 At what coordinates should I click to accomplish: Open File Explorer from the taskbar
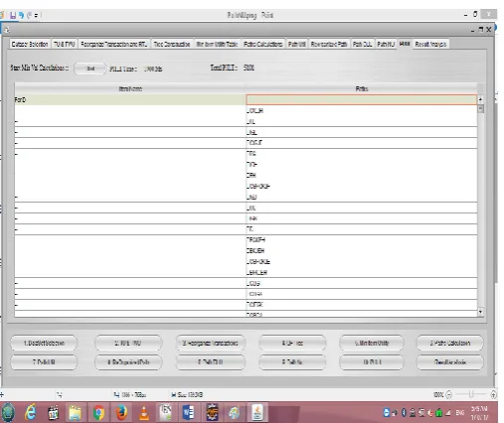click(75, 413)
